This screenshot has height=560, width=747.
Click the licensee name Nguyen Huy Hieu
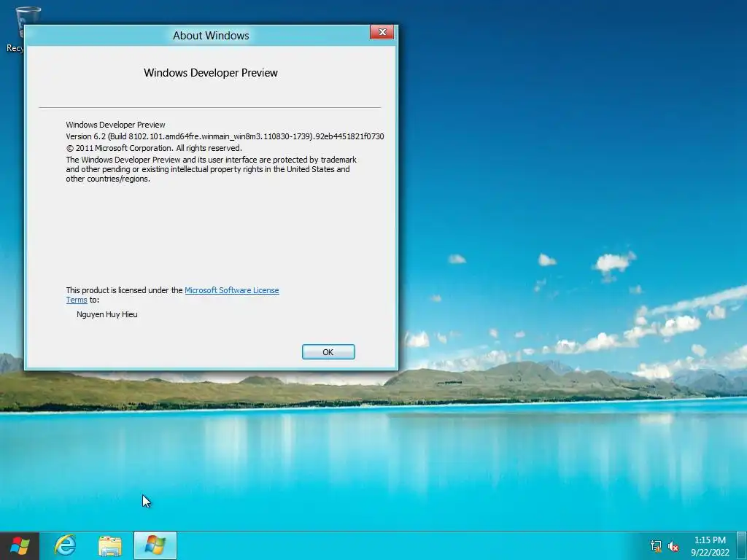click(x=107, y=314)
